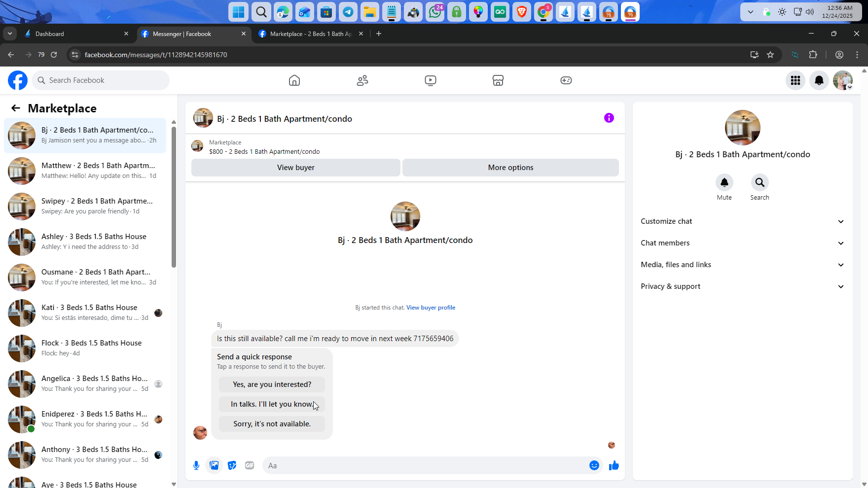Send quick reply 'Yes, are you interested?'
868x488 pixels.
click(x=272, y=384)
